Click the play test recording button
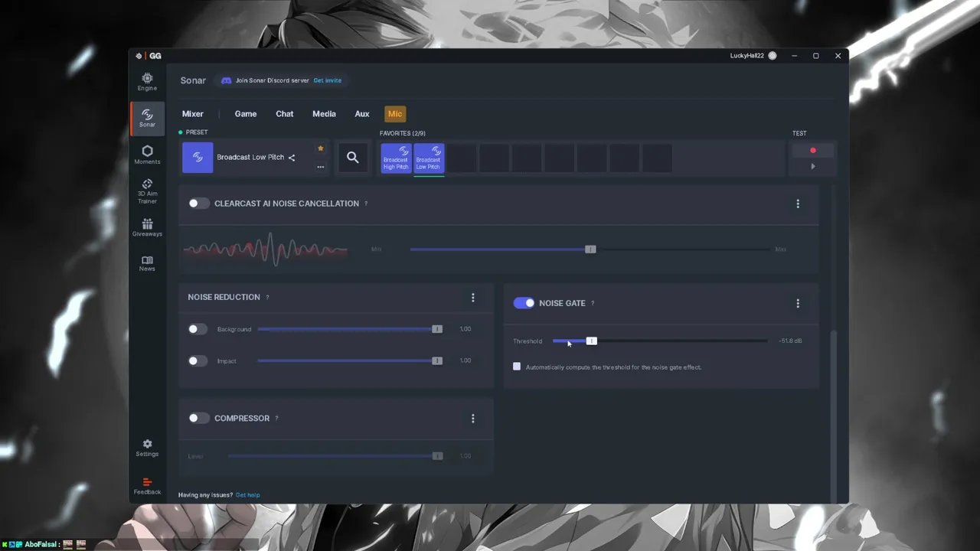Screen dimensions: 980x551 click(x=813, y=166)
